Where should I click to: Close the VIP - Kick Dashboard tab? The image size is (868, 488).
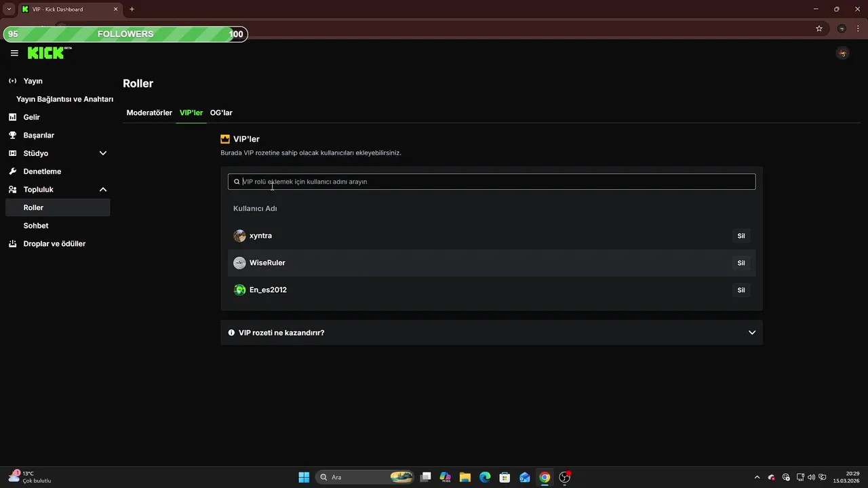click(x=115, y=9)
